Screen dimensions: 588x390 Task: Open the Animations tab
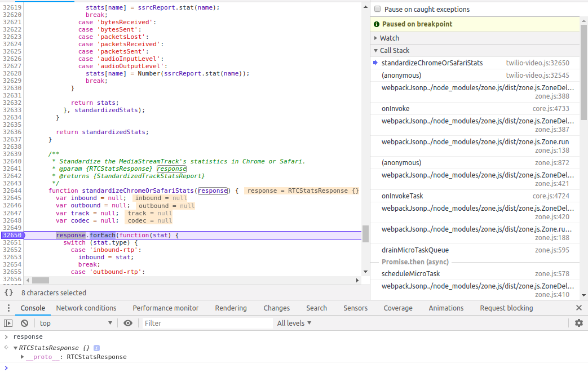point(446,308)
